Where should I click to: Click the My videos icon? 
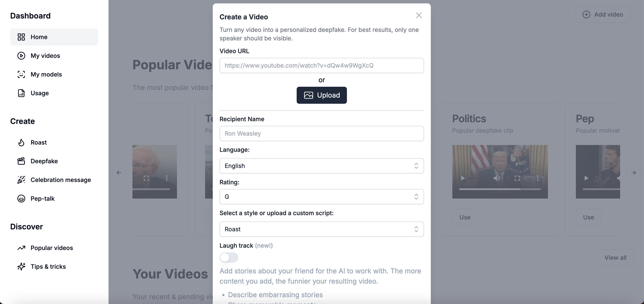[21, 55]
